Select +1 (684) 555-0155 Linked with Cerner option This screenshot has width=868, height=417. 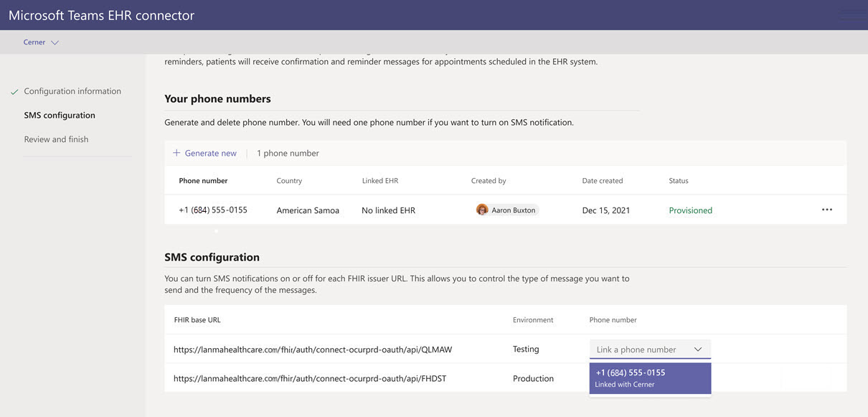[649, 378]
